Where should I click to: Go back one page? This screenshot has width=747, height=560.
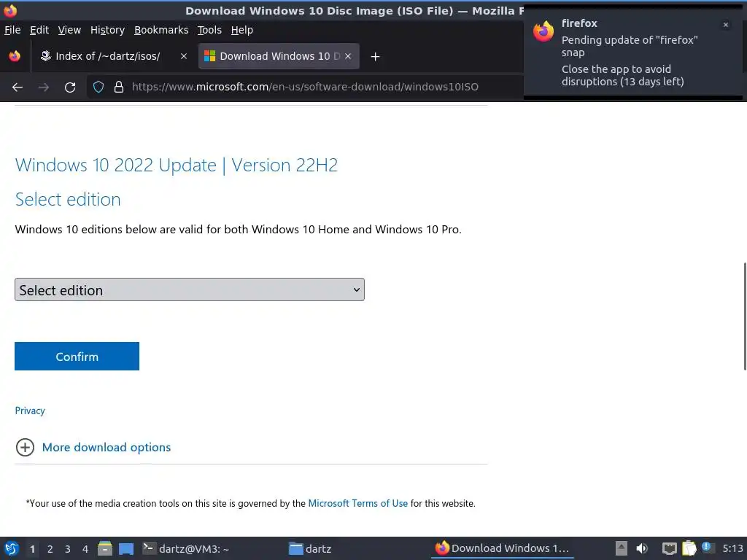coord(18,87)
